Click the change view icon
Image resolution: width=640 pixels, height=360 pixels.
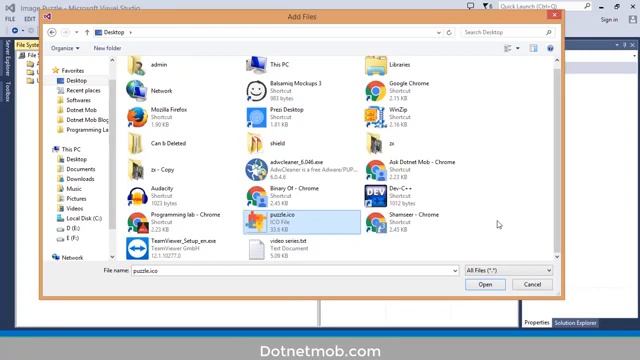pos(508,48)
